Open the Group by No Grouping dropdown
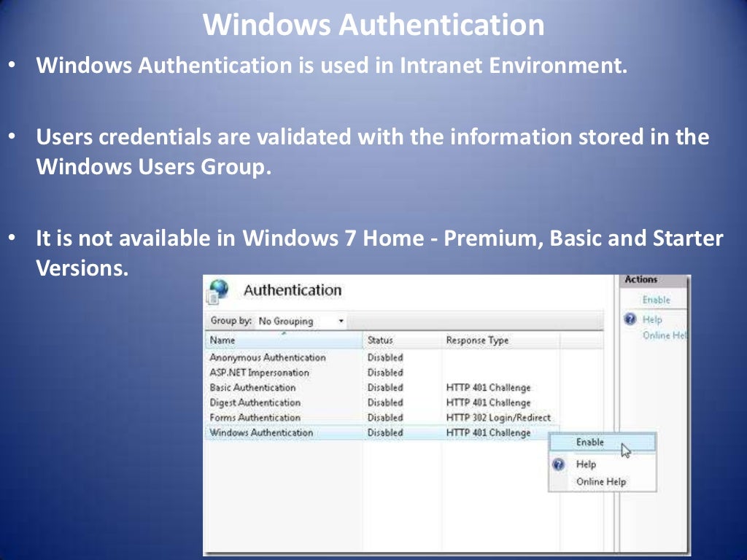 (301, 321)
